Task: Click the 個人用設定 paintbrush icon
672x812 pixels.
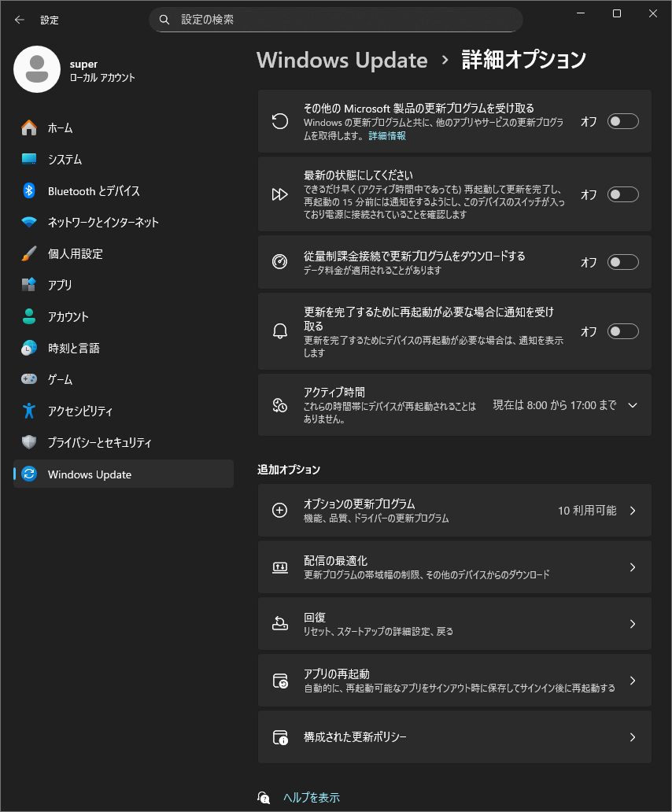Action: point(29,253)
